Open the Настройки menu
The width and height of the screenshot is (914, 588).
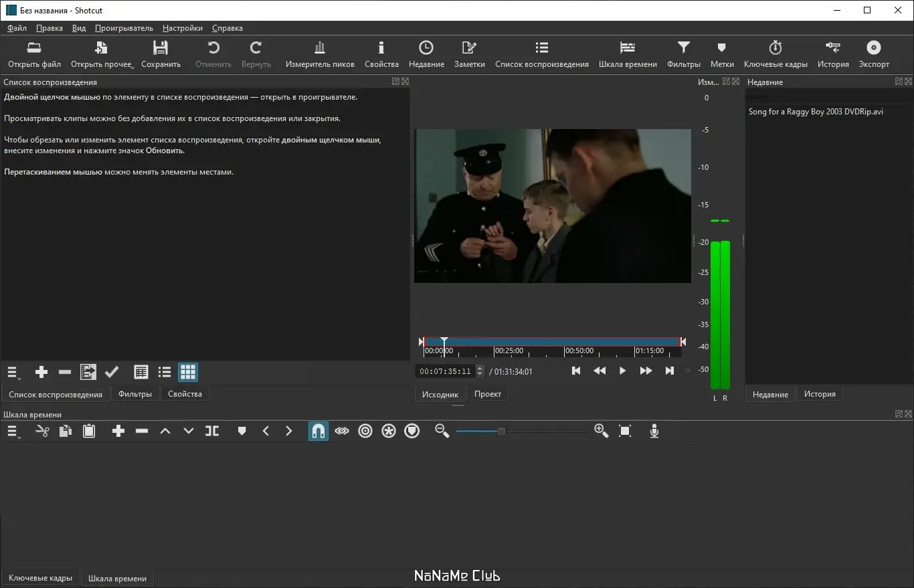(183, 28)
